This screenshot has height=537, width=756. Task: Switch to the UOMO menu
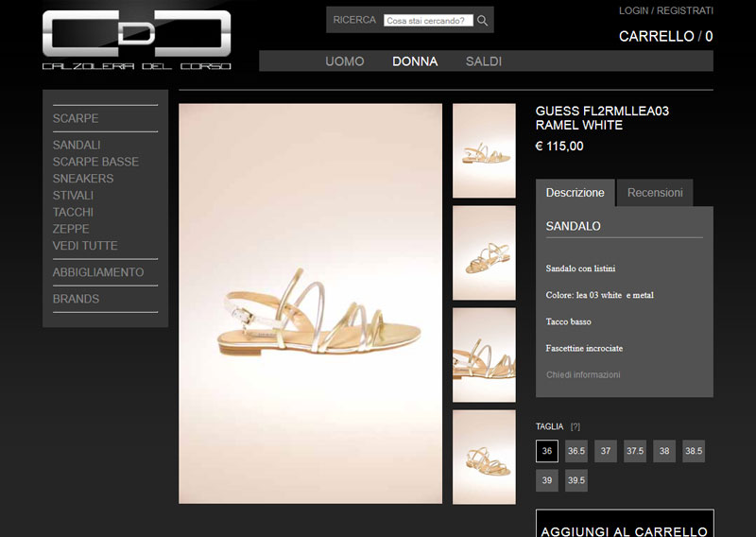(344, 61)
